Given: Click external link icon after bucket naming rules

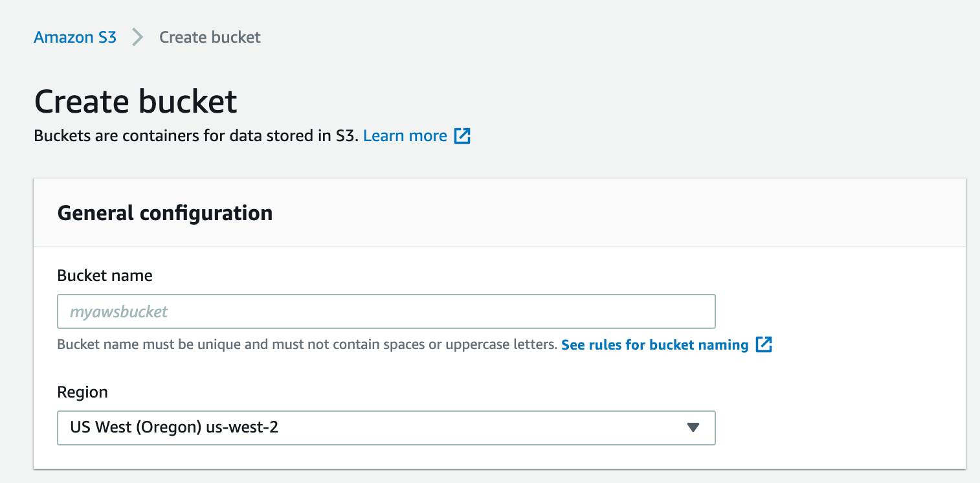Looking at the screenshot, I should point(764,344).
